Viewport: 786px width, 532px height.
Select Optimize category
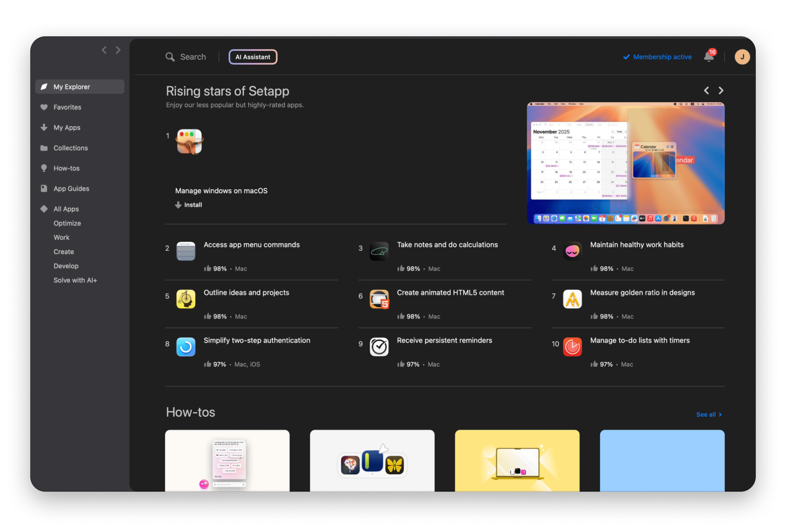click(x=67, y=223)
